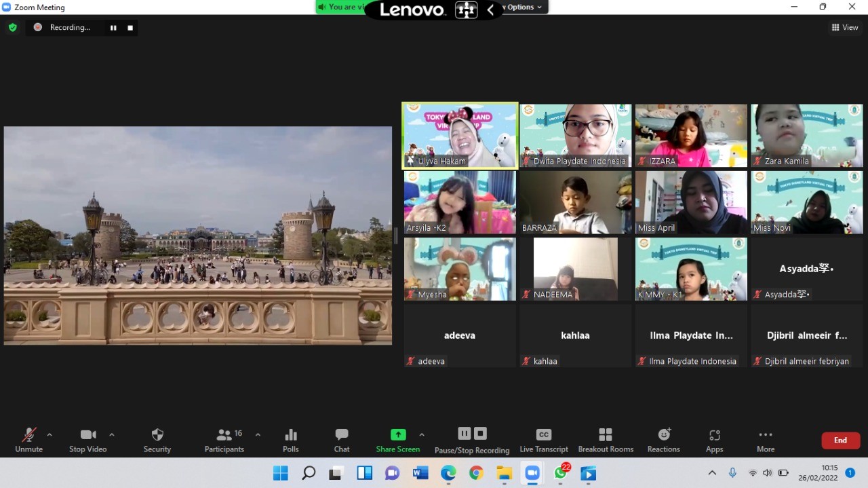868x488 pixels.
Task: Select NADEEMA video tile
Action: pos(576,269)
